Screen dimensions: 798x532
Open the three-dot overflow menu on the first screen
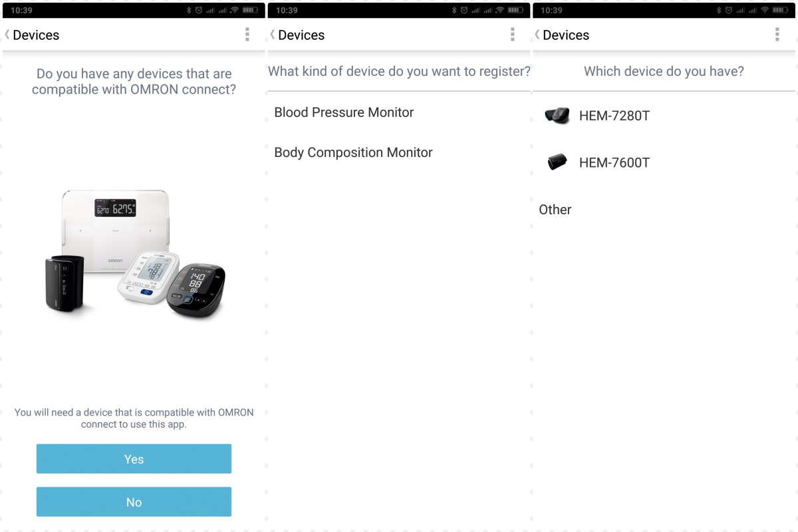(247, 35)
